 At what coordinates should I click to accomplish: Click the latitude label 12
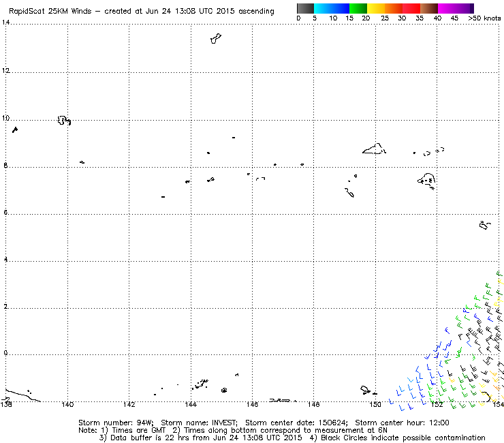pos(5,70)
